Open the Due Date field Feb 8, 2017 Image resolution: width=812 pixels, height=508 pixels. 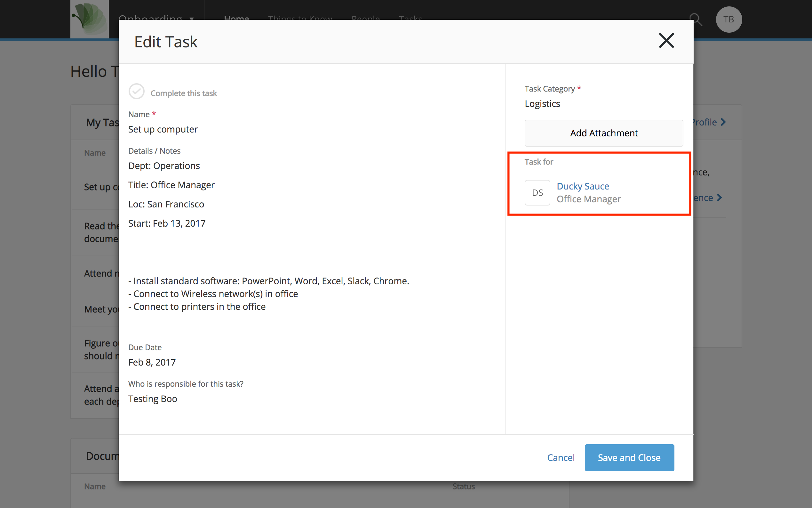point(152,362)
